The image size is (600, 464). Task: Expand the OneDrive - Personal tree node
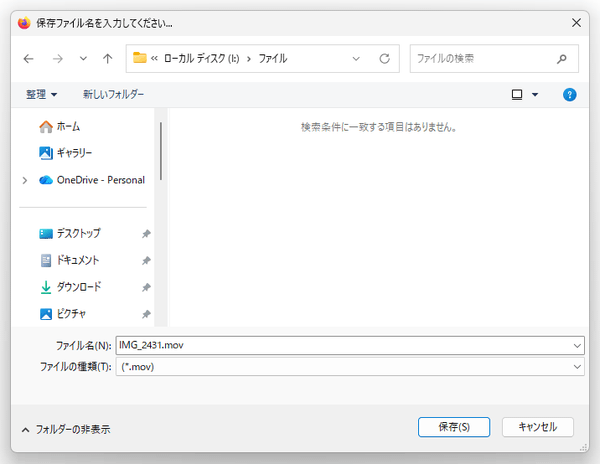(25, 180)
